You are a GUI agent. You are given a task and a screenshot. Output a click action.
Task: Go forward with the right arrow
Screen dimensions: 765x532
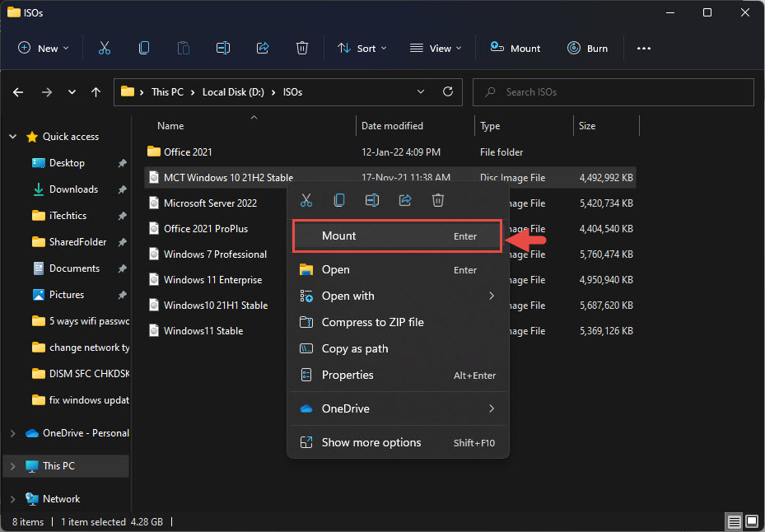click(47, 91)
